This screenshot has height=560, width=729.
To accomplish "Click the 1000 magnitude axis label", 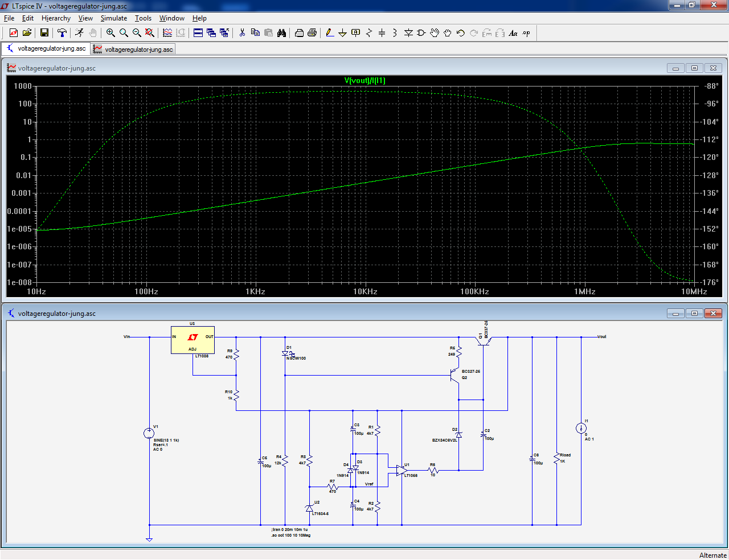I will tap(23, 86).
